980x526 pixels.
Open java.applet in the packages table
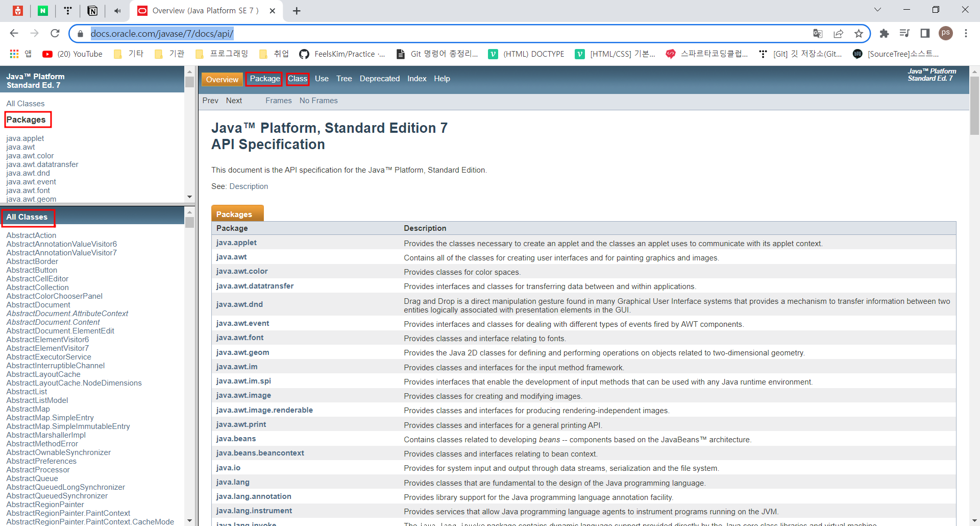coord(236,243)
